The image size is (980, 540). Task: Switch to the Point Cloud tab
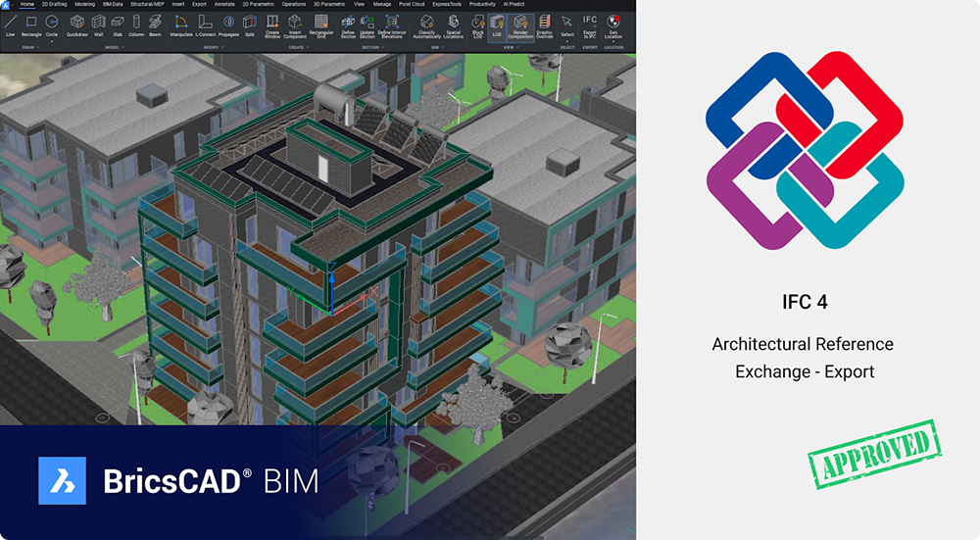click(412, 4)
